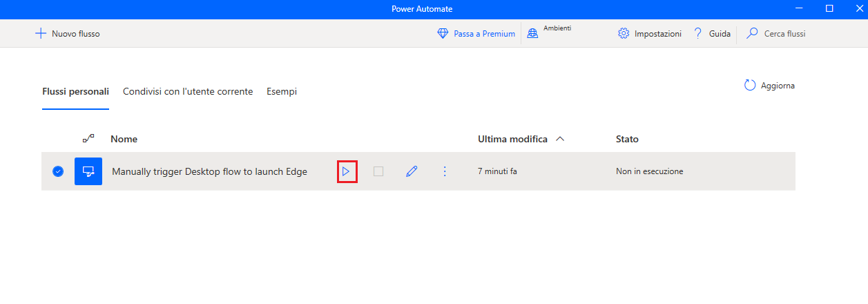Open Impostazioni settings
Image resolution: width=868 pixels, height=304 pixels.
point(650,33)
